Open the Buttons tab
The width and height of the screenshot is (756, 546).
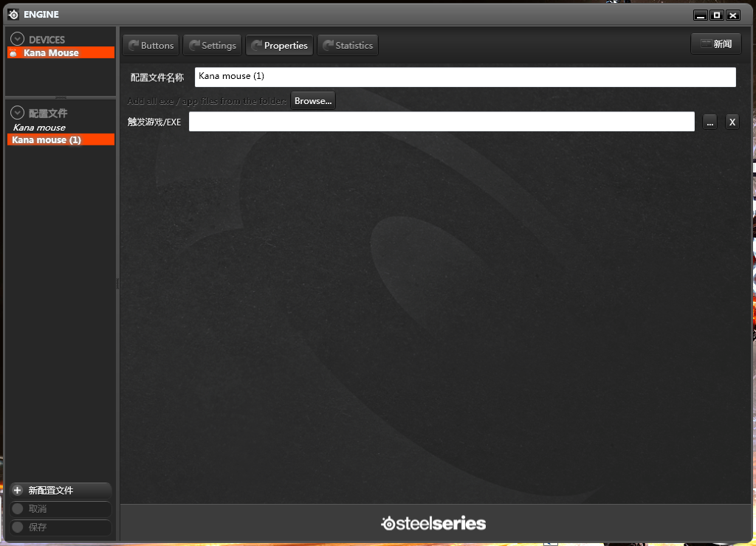(151, 45)
